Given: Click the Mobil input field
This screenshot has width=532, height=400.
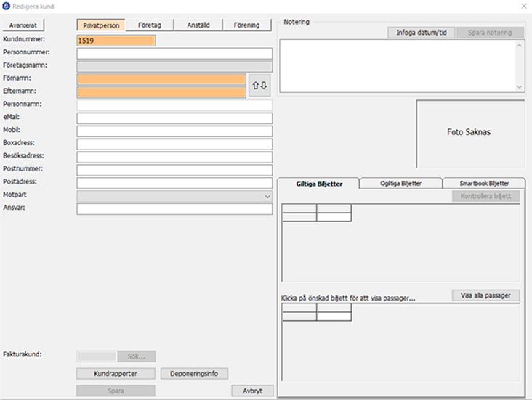Looking at the screenshot, I should 174,131.
